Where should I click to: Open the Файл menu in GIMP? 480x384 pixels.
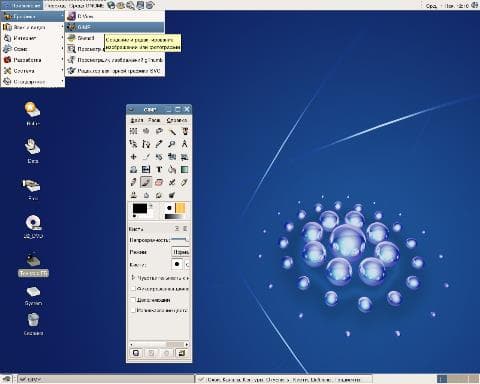click(137, 120)
